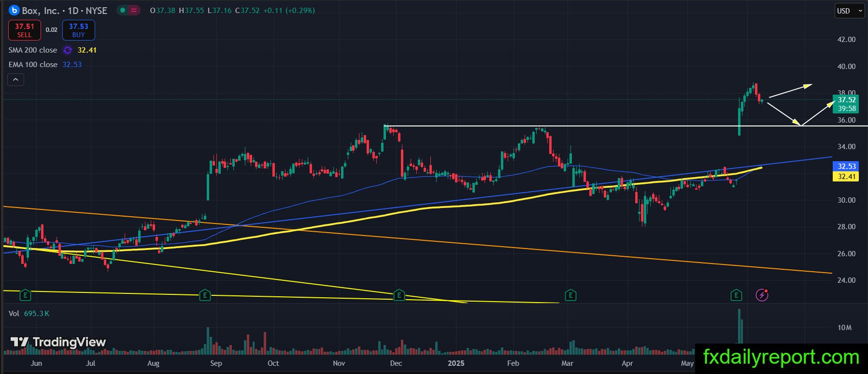Viewport: 868px width, 374px height.
Task: Click the Mar label on the time axis
Action: 568,363
